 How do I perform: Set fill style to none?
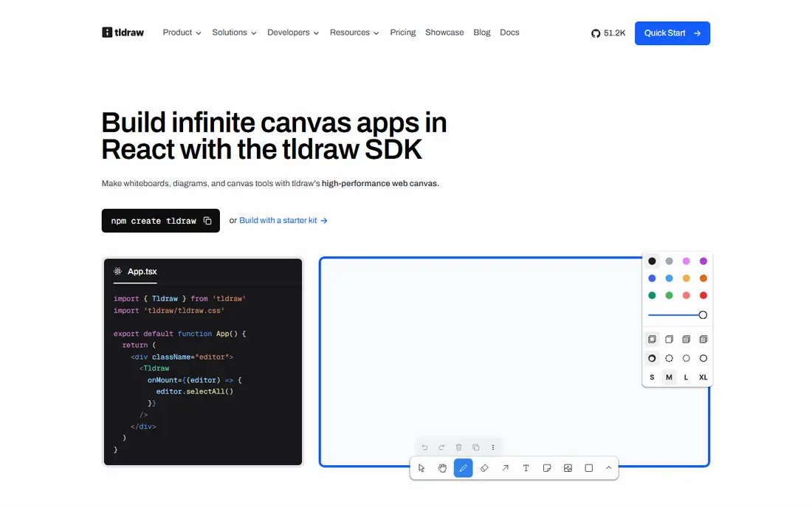pyautogui.click(x=652, y=340)
